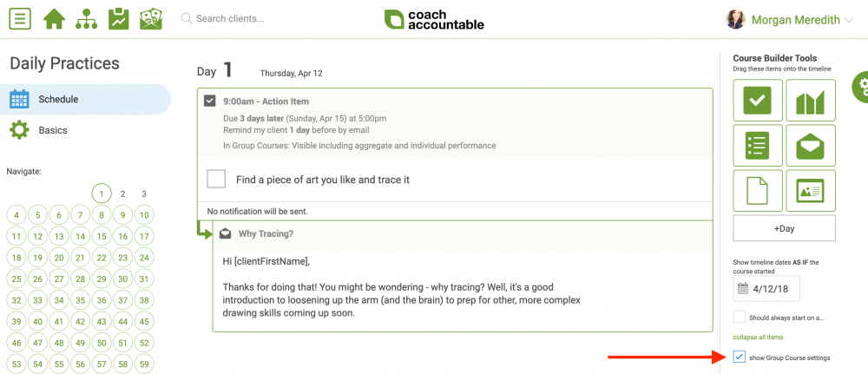This screenshot has height=374, width=868.
Task: Open the timeline start date picker 4/12/18
Action: [x=766, y=288]
